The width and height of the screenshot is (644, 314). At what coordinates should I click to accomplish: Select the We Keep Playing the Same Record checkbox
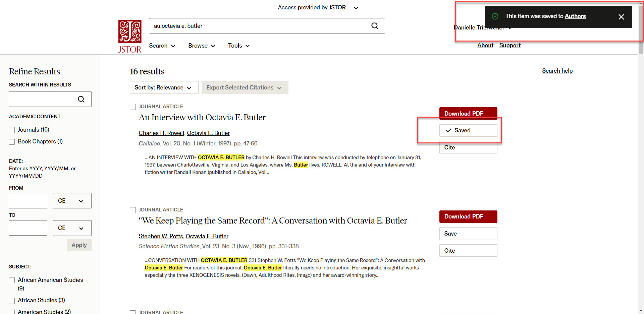(x=133, y=210)
